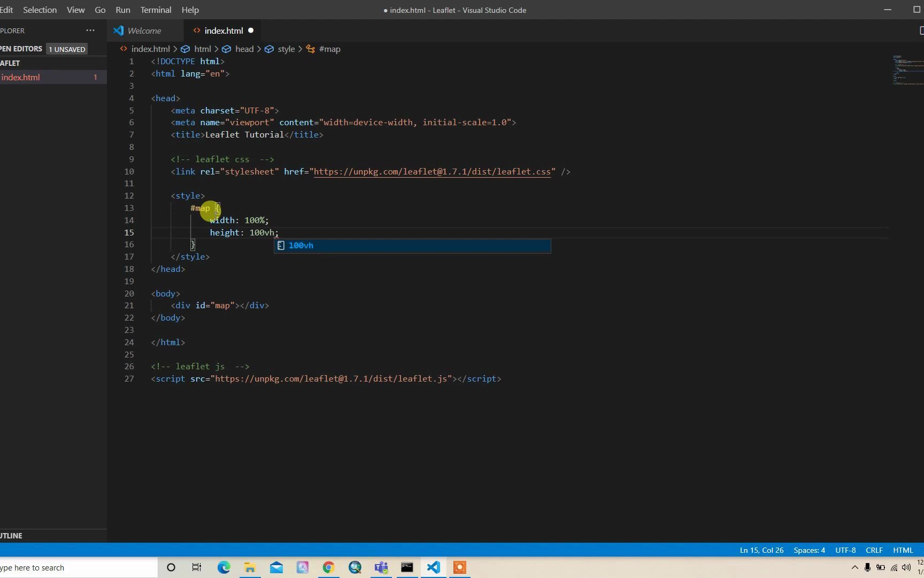Open the Mail app from taskbar

pyautogui.click(x=276, y=568)
